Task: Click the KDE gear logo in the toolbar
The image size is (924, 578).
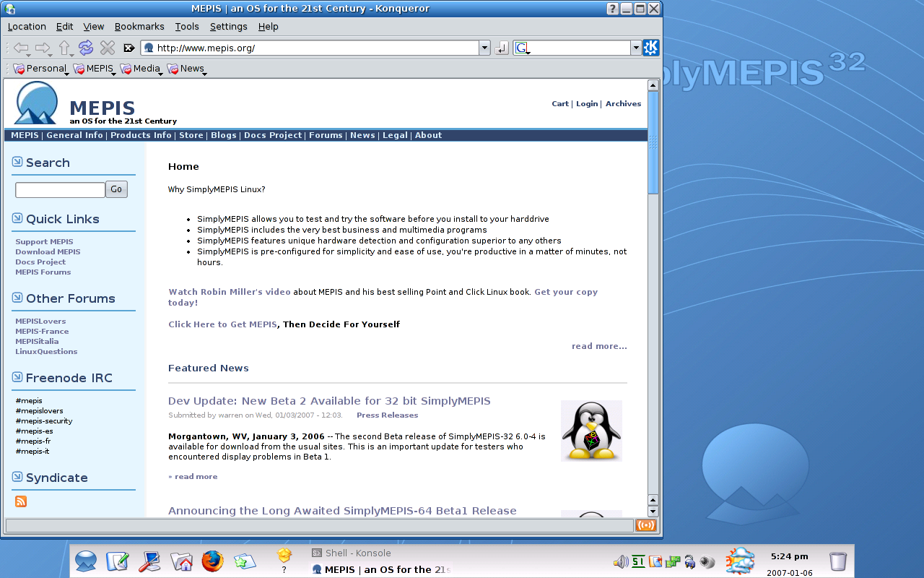Action: click(651, 48)
